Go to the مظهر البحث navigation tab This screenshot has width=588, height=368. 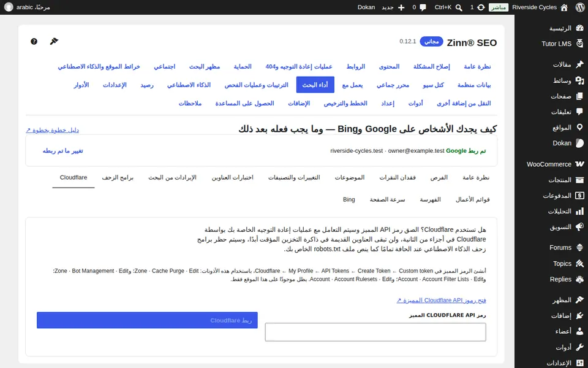coord(205,66)
